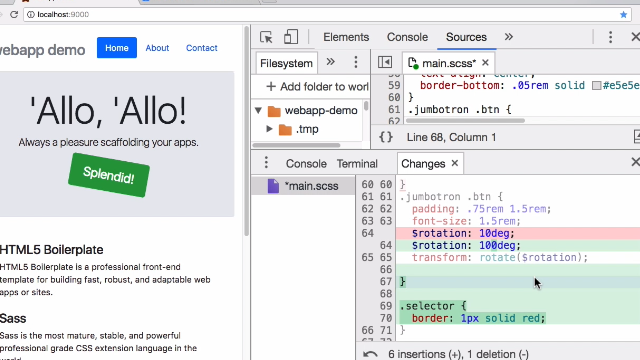
Task: Open the DevTools three-dot customize menu
Action: pyautogui.click(x=610, y=37)
